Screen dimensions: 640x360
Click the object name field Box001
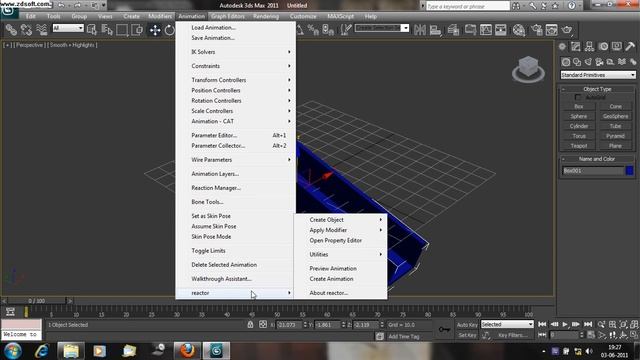point(593,171)
